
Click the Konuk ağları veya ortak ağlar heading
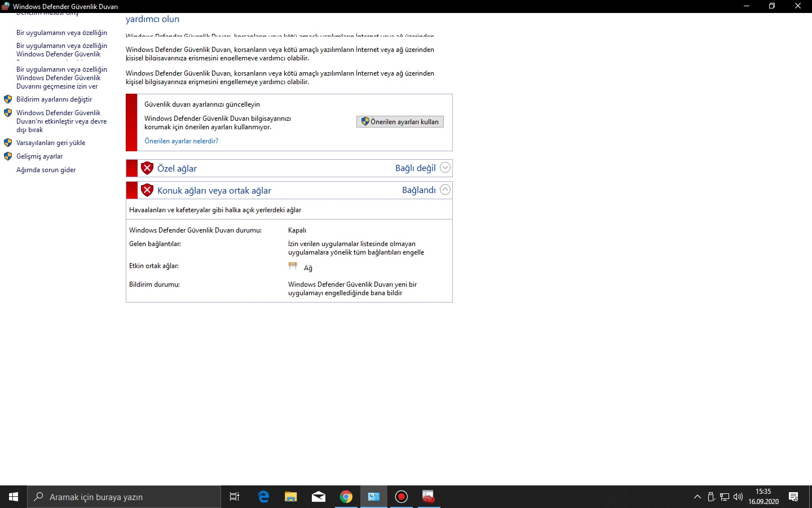(214, 191)
